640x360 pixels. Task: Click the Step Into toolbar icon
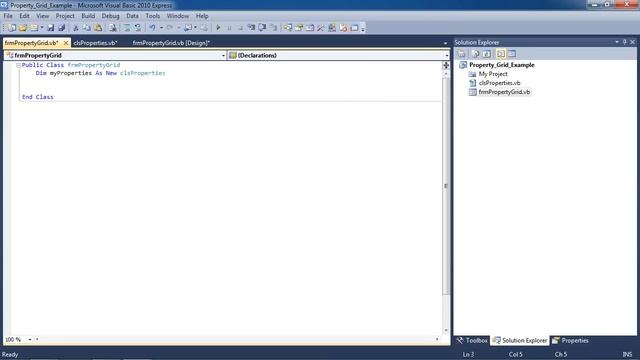(x=251, y=28)
